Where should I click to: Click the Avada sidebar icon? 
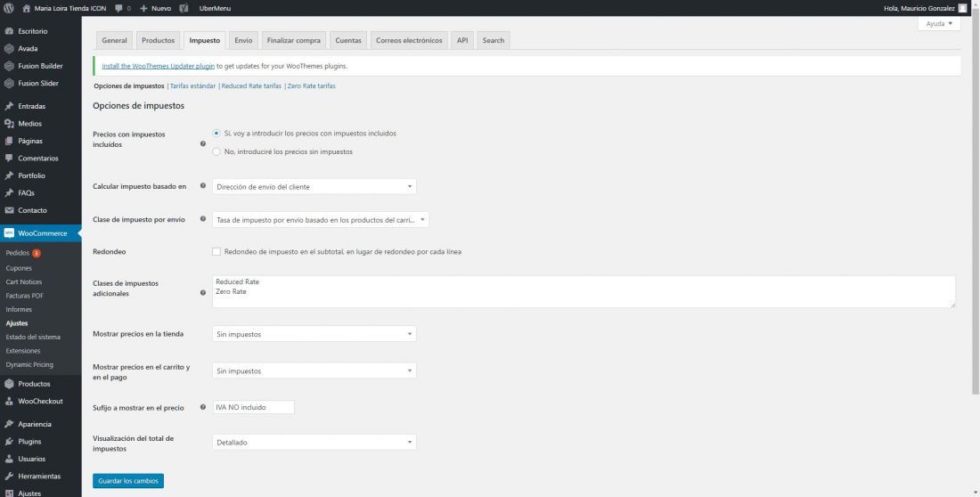[x=9, y=49]
